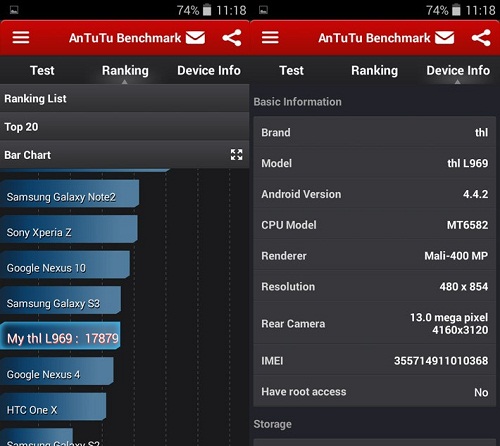Viewport: 500px width, 446px height.
Task: Tap Resolution row showing 480 x 854
Action: 374,286
